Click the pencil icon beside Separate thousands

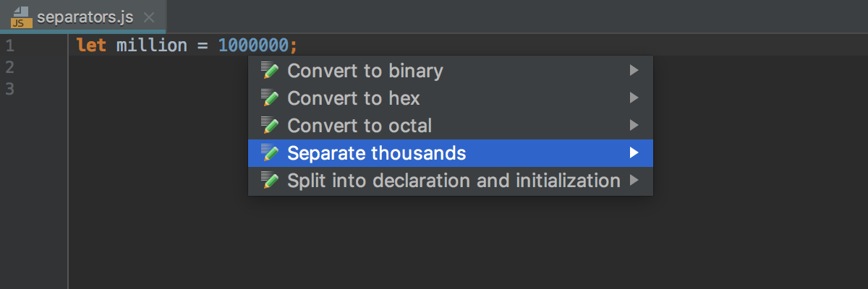[x=270, y=152]
